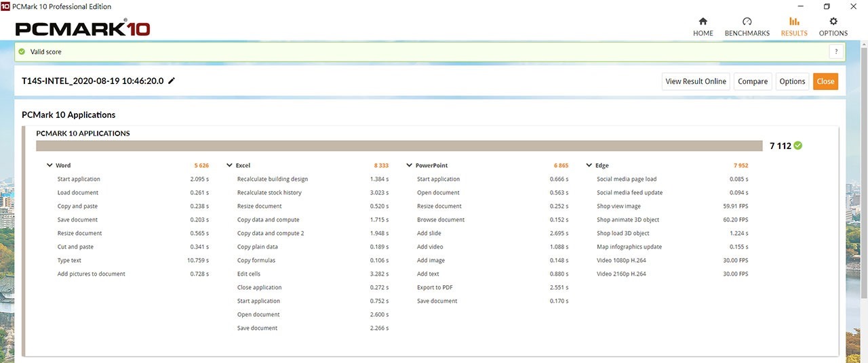
Task: Select the 'Load document' row
Action: point(133,193)
